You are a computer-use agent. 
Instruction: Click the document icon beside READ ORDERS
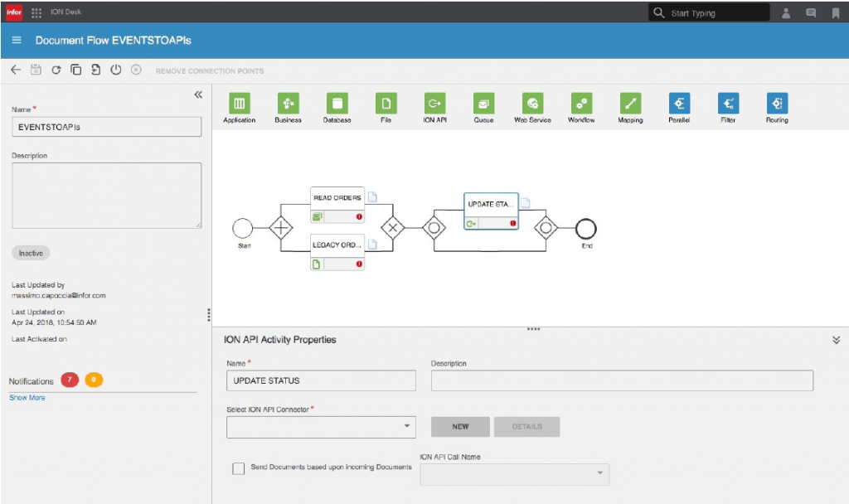coord(372,197)
